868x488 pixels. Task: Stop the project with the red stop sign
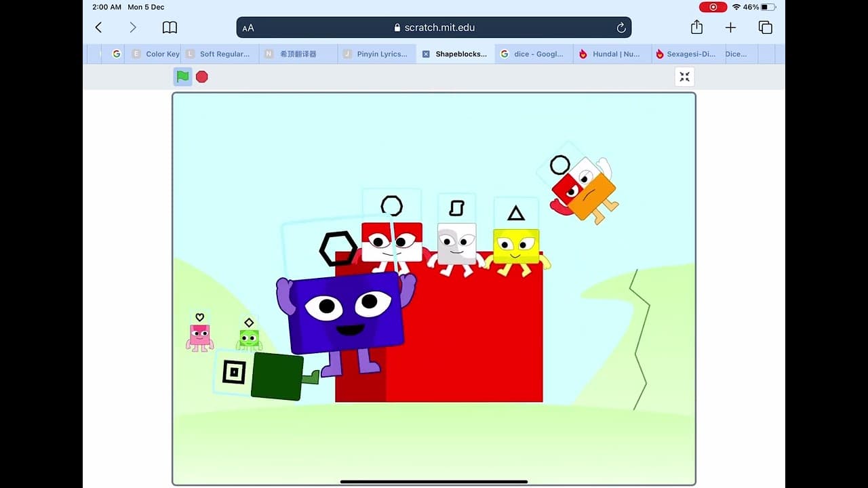[x=201, y=77]
